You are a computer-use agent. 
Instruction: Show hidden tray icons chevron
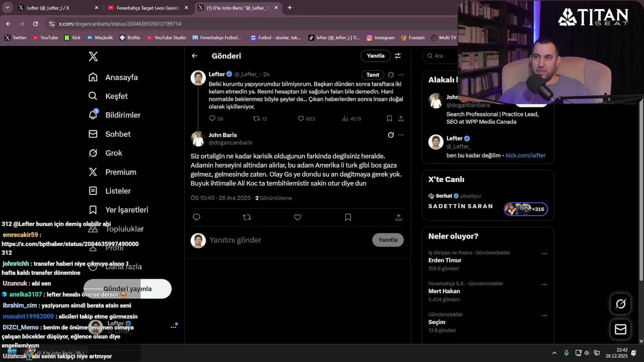[x=554, y=353]
